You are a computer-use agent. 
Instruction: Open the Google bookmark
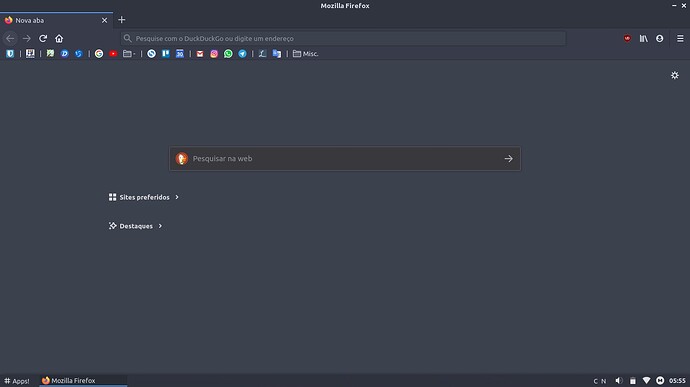click(x=99, y=54)
